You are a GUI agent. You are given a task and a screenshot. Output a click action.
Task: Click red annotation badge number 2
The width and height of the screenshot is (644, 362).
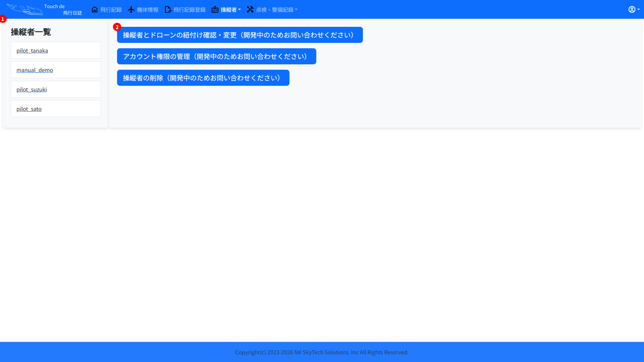[117, 27]
